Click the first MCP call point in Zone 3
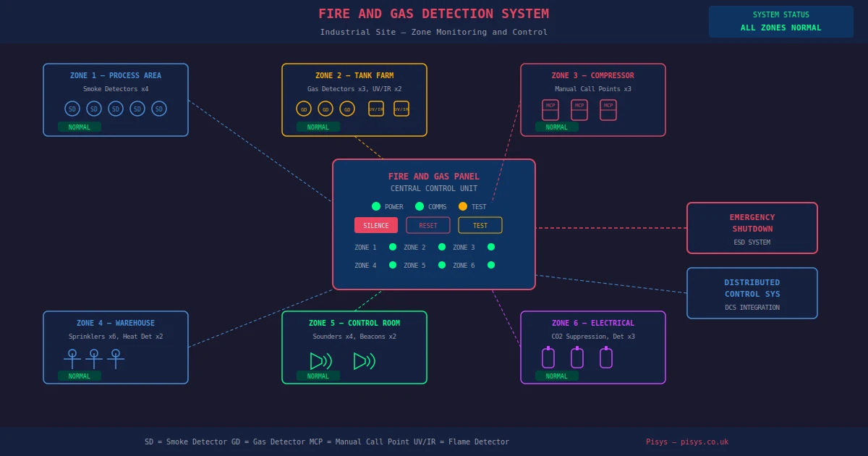Viewport: 868px width, 456px height. tap(550, 110)
